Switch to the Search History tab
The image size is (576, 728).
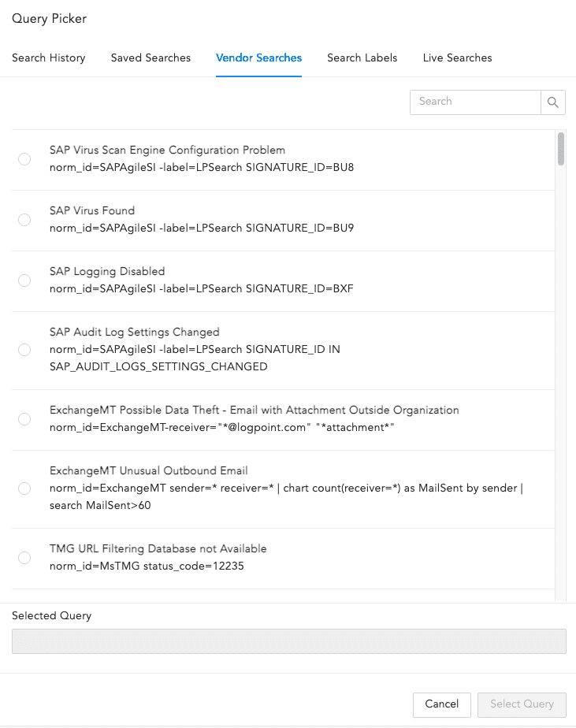pyautogui.click(x=49, y=58)
